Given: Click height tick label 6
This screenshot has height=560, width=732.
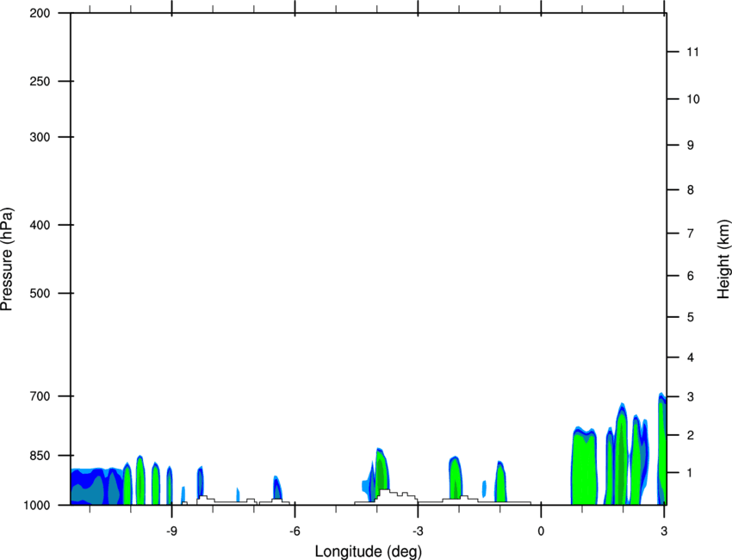Looking at the screenshot, I should click(x=691, y=276).
